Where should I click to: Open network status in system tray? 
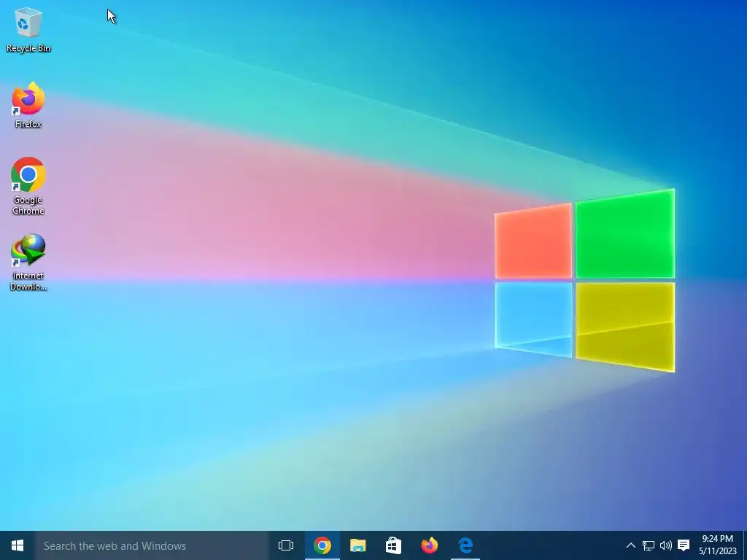pos(648,545)
